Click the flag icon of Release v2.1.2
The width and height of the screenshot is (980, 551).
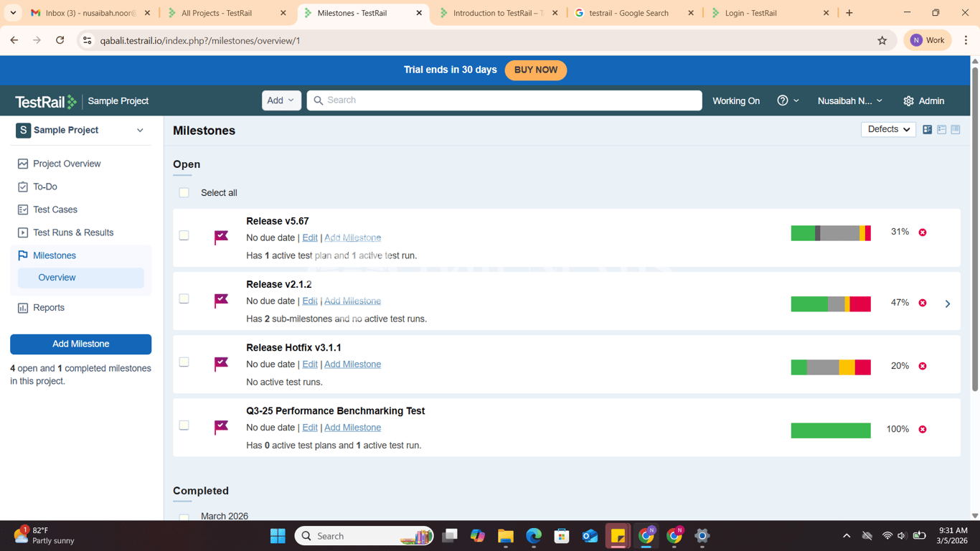tap(221, 301)
